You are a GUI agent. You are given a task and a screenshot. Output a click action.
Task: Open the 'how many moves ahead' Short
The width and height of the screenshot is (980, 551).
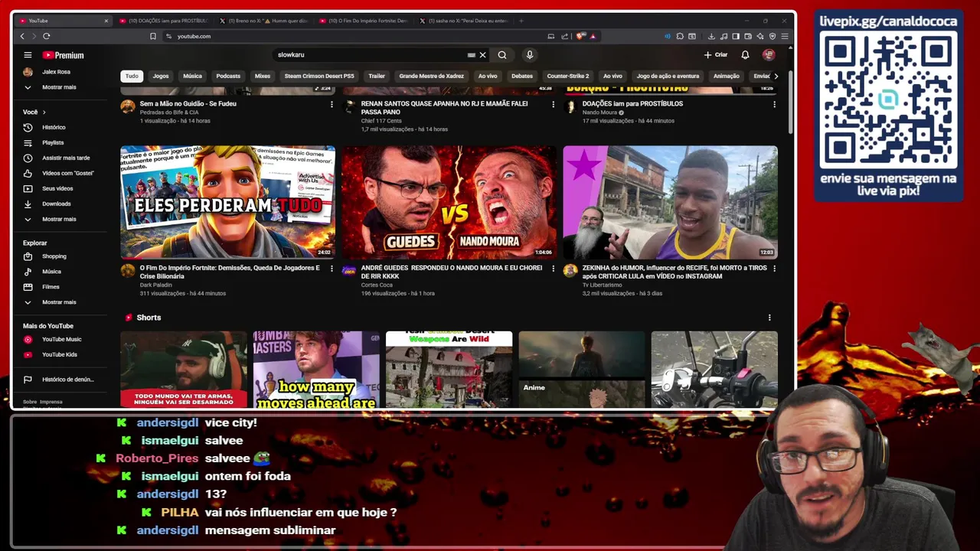[316, 370]
